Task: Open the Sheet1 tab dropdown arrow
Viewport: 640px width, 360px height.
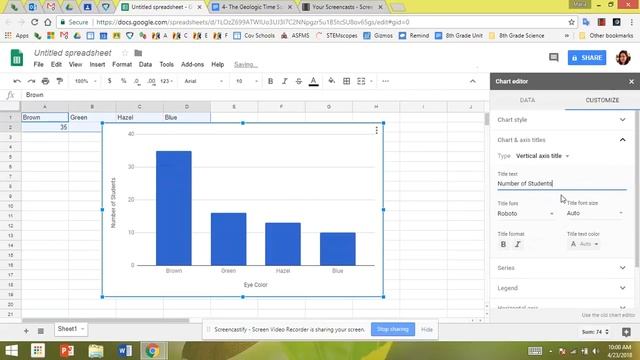Action: point(82,329)
